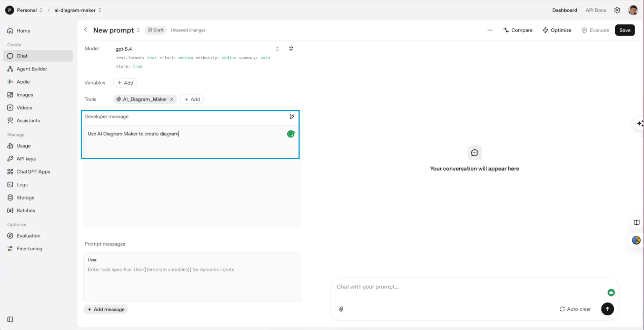Collapse the sidebar panel icon
The width and height of the screenshot is (644, 330).
coord(10,319)
